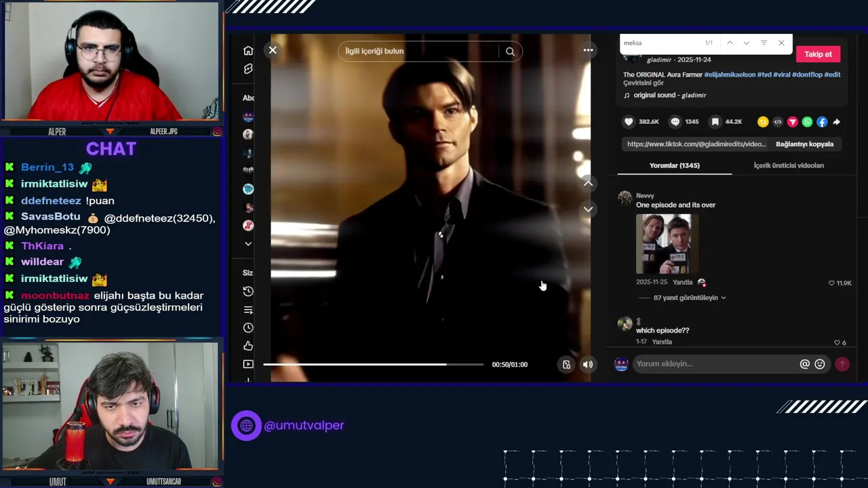Open the sidebar Your videos icon

(248, 365)
